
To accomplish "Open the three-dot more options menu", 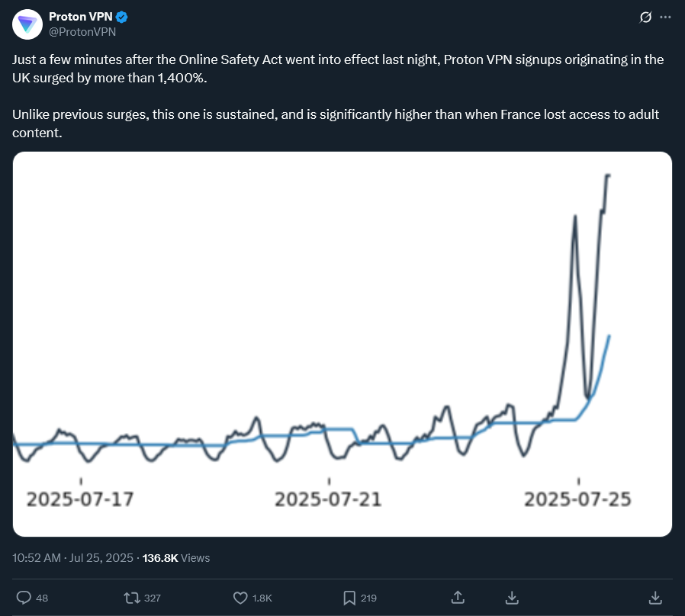I will click(x=665, y=17).
